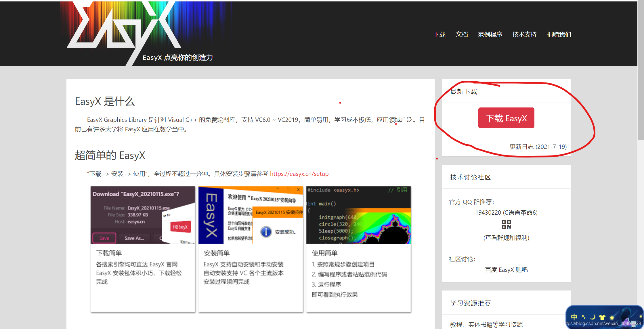Click the 查看群规和福利 link
This screenshot has height=329, width=644.
506,238
